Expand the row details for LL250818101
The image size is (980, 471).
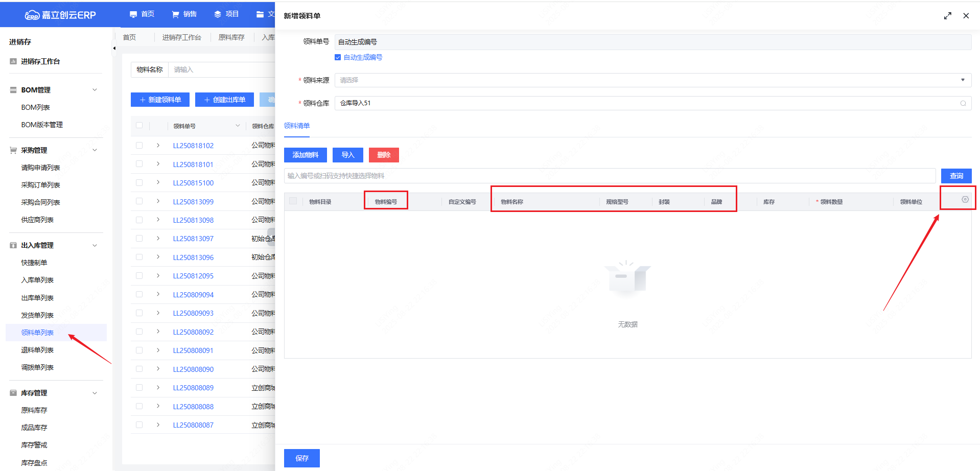click(158, 164)
